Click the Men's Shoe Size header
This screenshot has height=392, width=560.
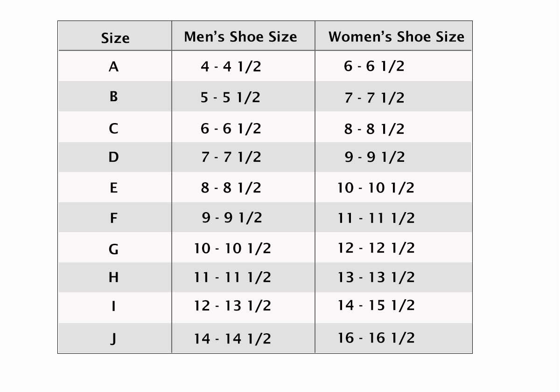[240, 37]
